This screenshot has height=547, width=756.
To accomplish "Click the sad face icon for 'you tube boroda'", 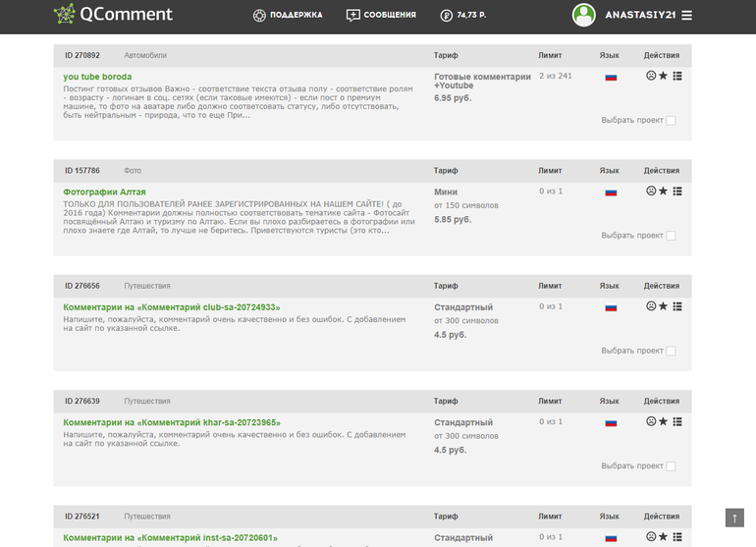I will pos(650,77).
